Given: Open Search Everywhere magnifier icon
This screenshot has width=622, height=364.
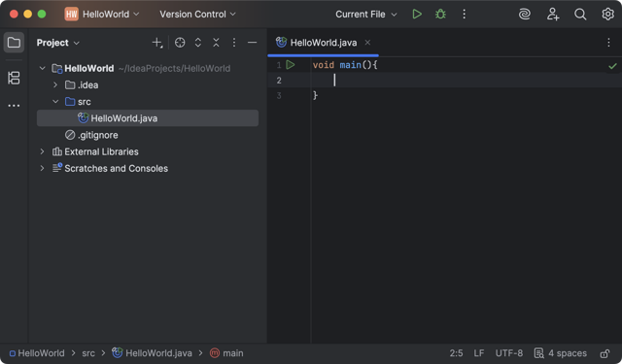Looking at the screenshot, I should pos(580,15).
